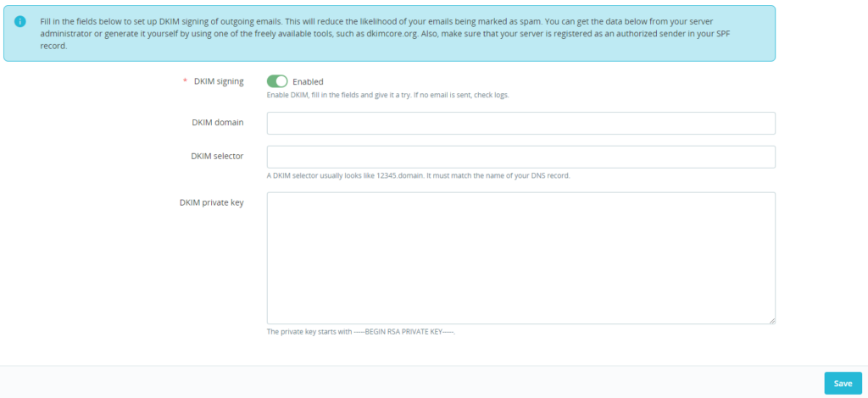Focus the DKIM domain input field

521,124
